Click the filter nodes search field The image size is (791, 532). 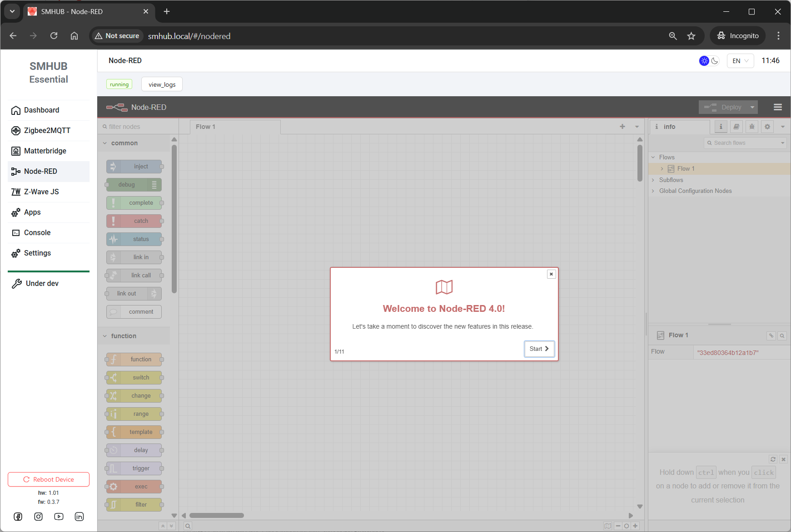tap(139, 127)
